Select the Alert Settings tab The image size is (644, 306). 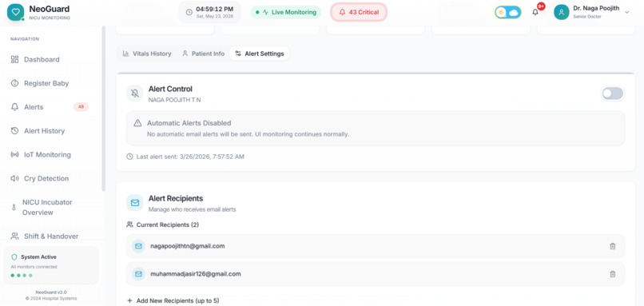pyautogui.click(x=260, y=54)
